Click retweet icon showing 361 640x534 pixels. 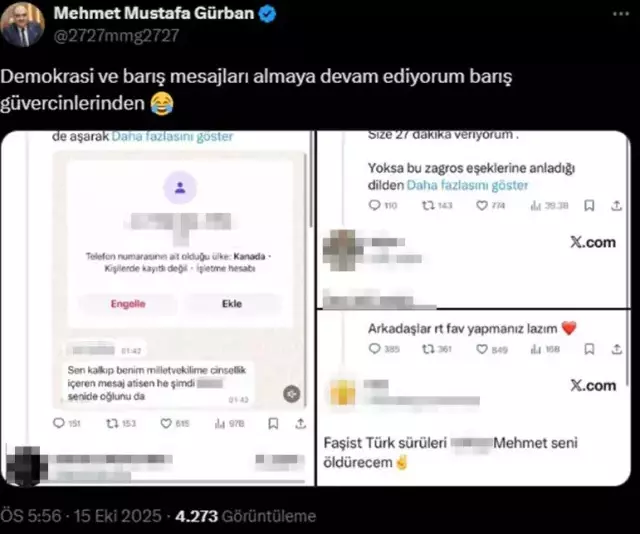(x=428, y=349)
